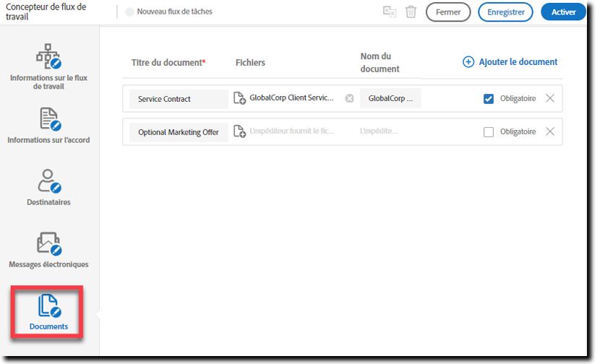Click the Titre du document column header
The width and height of the screenshot is (600, 364).
tap(168, 62)
